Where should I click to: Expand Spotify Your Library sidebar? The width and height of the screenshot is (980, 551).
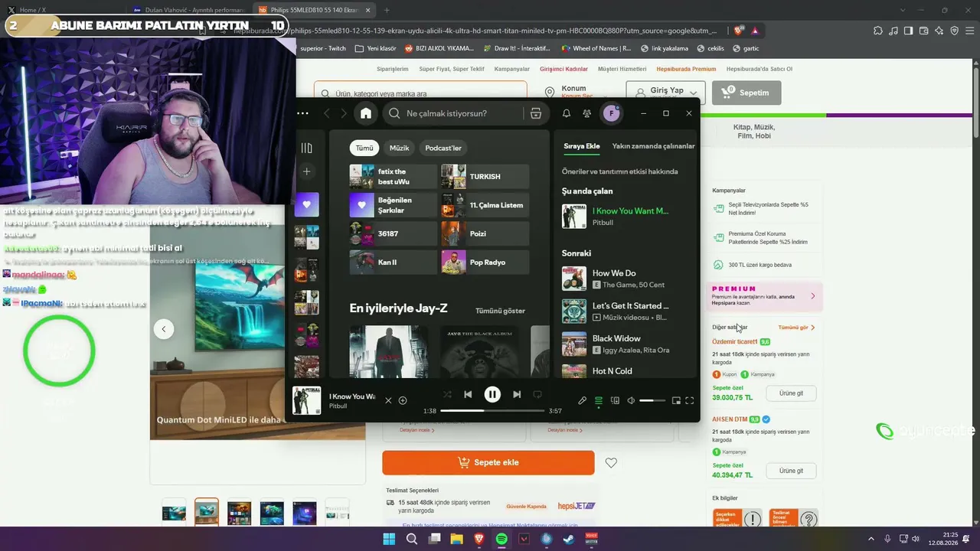[x=307, y=148]
